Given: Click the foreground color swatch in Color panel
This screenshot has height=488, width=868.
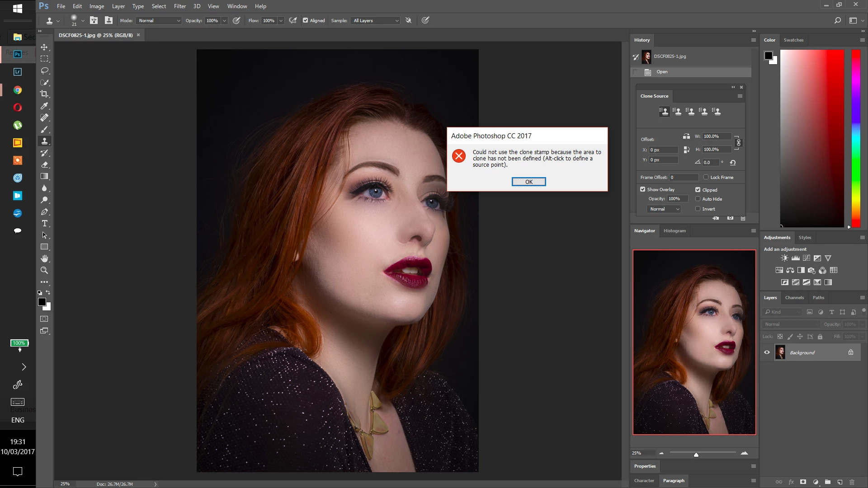Looking at the screenshot, I should (x=769, y=56).
